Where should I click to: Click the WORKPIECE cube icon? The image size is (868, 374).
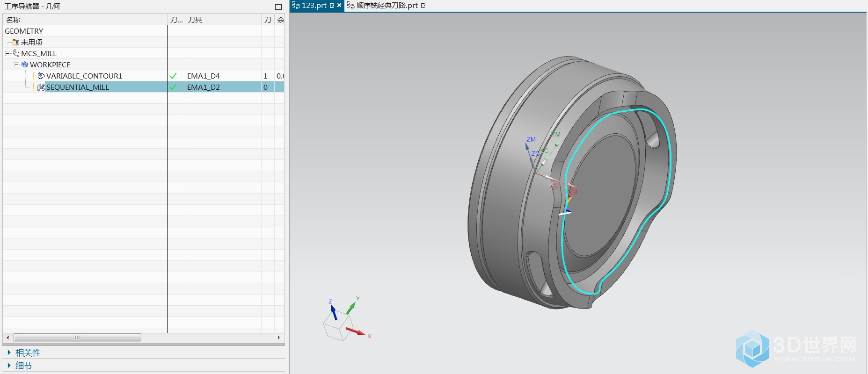[x=25, y=65]
